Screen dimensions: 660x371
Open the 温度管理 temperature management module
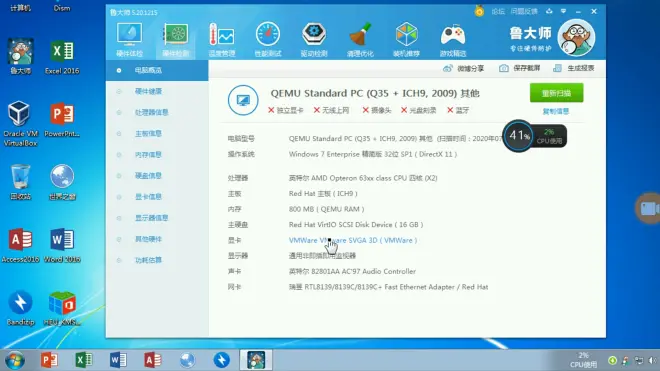[222, 40]
